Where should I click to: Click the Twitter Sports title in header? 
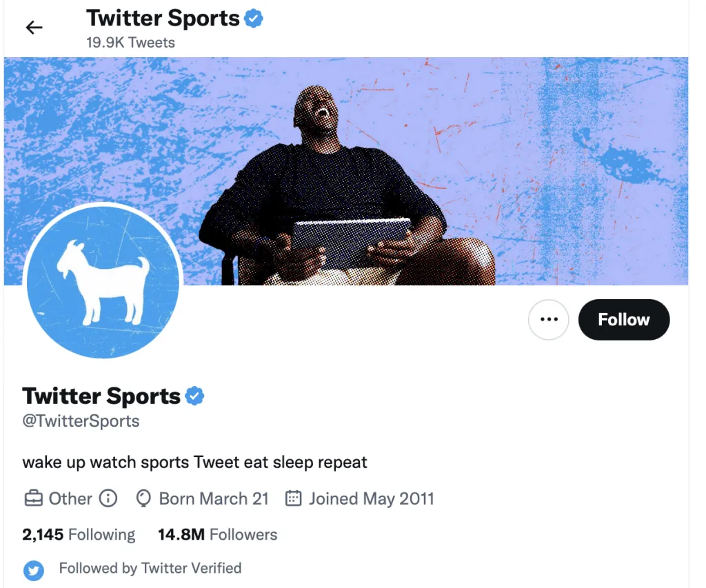click(x=163, y=19)
